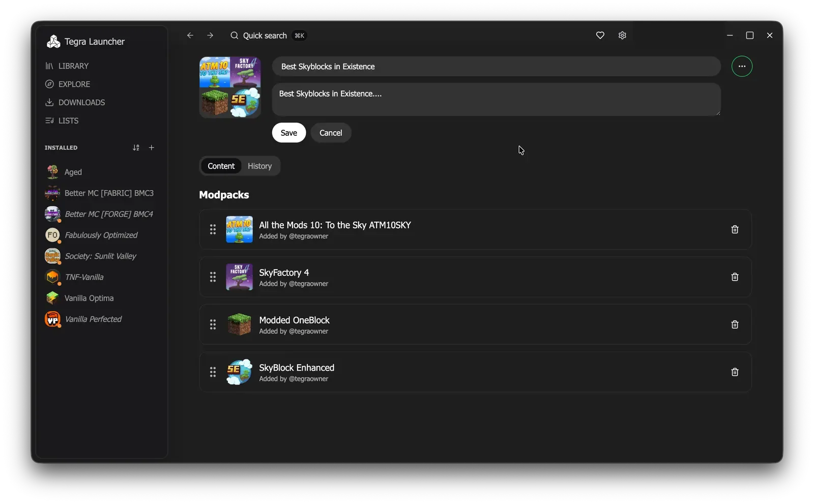814x504 pixels.
Task: Click the Tegra Launcher logo icon
Action: pos(53,42)
